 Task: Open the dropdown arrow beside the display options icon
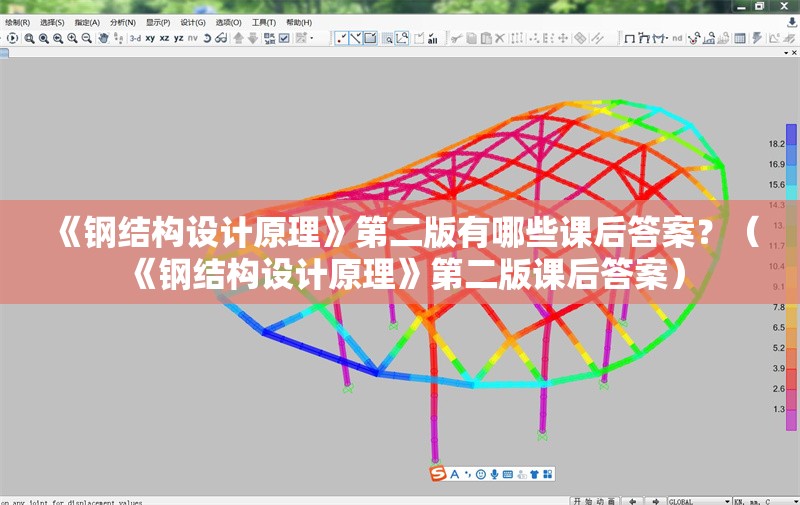[x=312, y=38]
